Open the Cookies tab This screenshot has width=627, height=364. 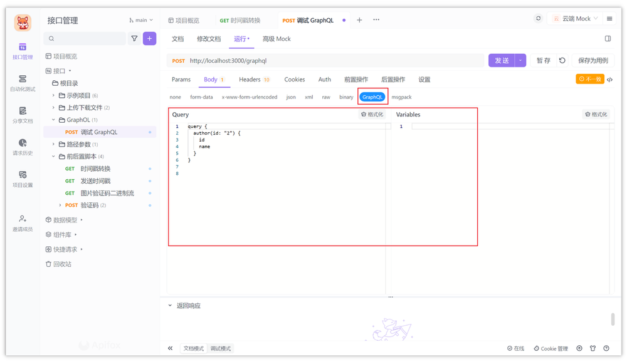point(295,80)
